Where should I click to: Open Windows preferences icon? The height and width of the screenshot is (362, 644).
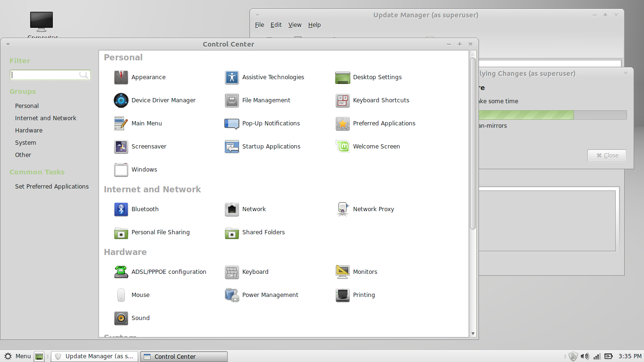point(121,170)
